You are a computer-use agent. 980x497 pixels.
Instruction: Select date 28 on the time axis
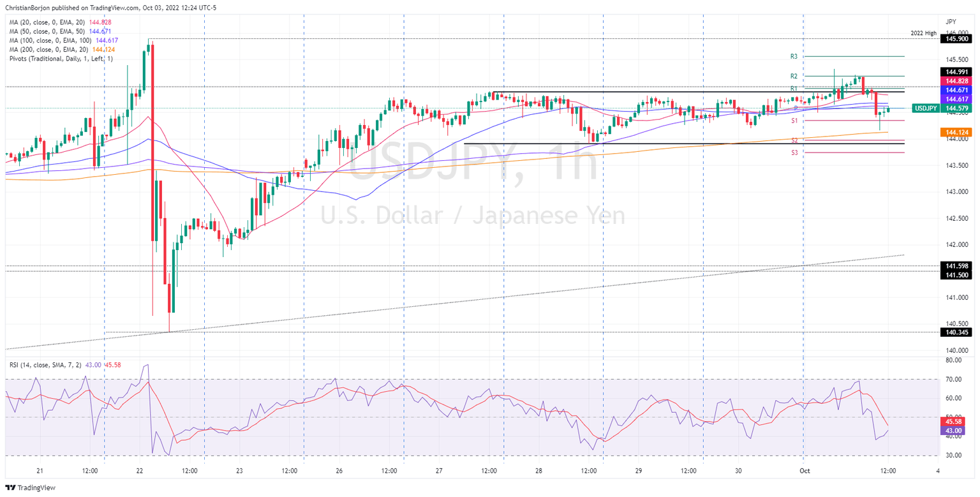click(538, 471)
